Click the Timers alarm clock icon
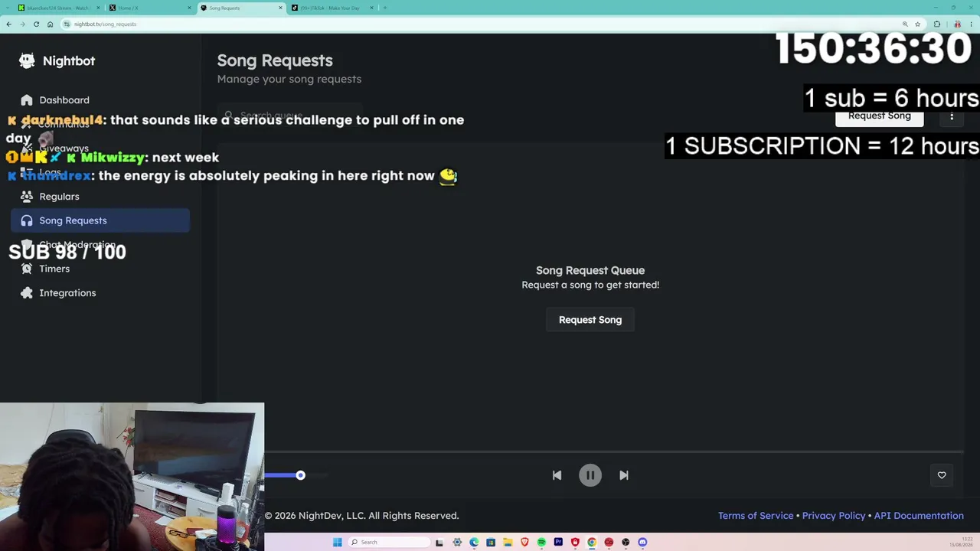The width and height of the screenshot is (980, 551). [27, 269]
